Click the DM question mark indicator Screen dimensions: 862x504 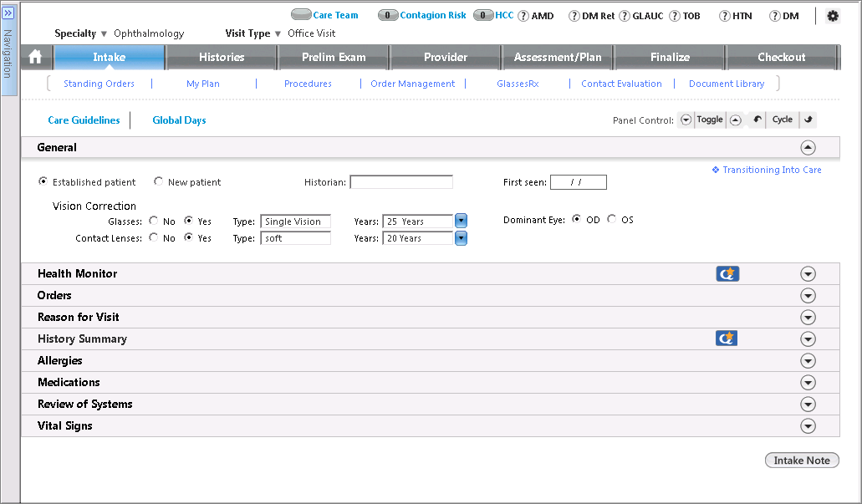775,16
